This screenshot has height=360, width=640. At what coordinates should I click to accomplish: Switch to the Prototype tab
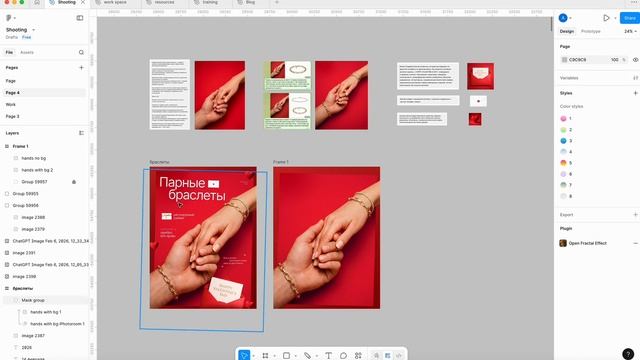591,31
